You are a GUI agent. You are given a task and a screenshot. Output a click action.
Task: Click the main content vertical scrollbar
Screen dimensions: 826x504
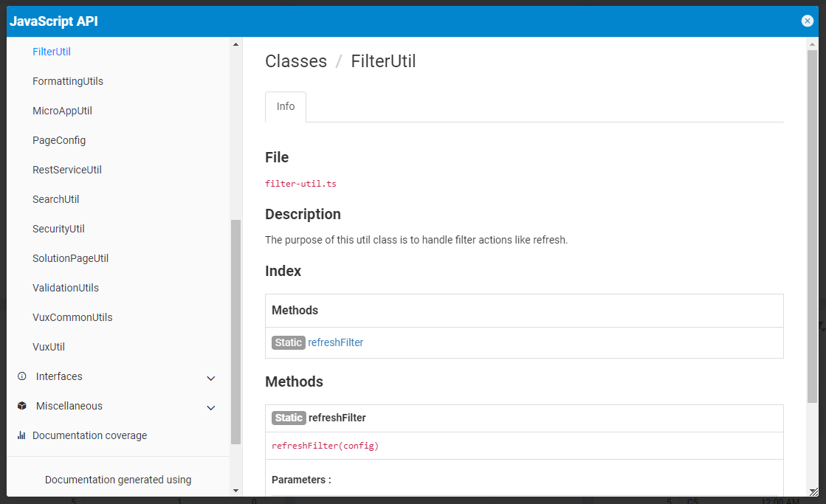click(x=812, y=221)
